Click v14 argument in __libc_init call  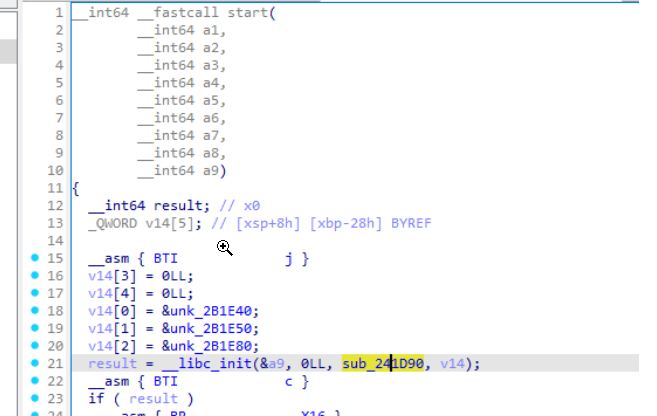click(x=452, y=364)
